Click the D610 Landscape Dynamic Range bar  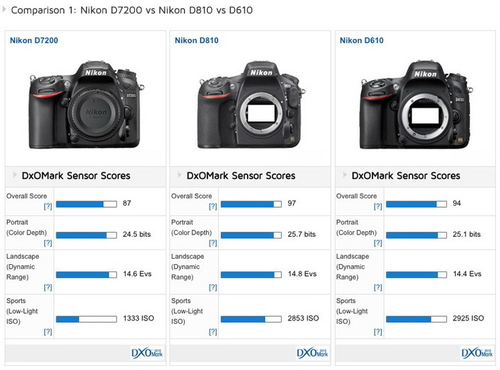(x=416, y=275)
